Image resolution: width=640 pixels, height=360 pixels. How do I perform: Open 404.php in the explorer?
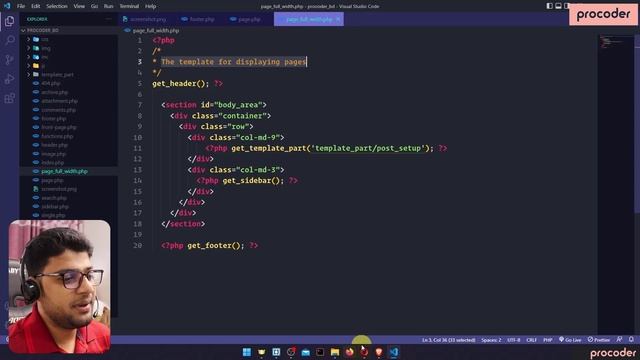[x=68, y=83]
